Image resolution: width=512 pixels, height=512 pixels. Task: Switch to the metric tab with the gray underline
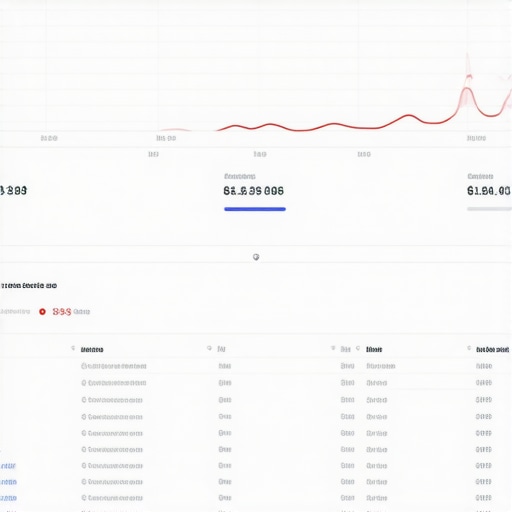click(489, 191)
